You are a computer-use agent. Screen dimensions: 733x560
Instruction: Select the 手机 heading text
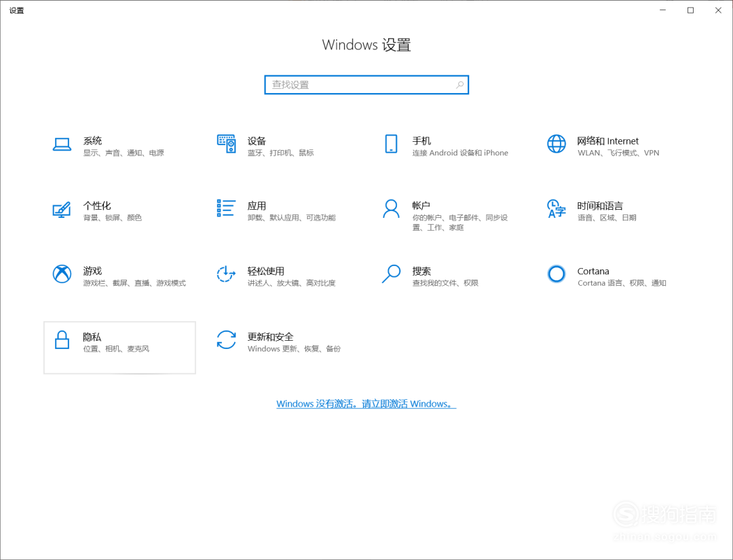[421, 141]
